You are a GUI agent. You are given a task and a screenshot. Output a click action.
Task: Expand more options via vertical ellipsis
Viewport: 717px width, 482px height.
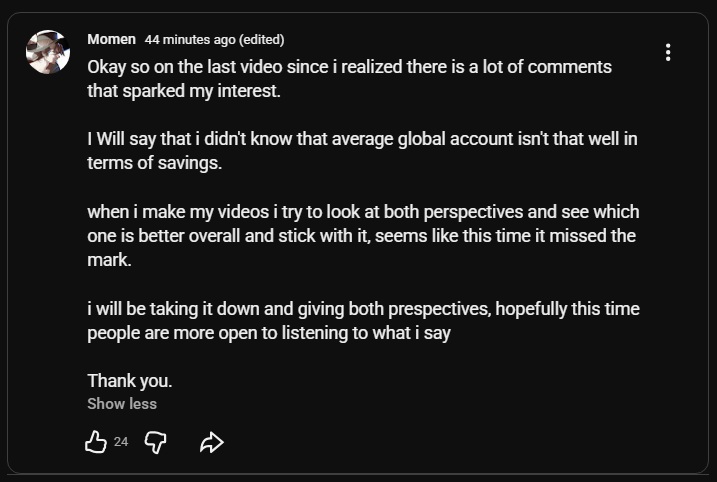[668, 52]
